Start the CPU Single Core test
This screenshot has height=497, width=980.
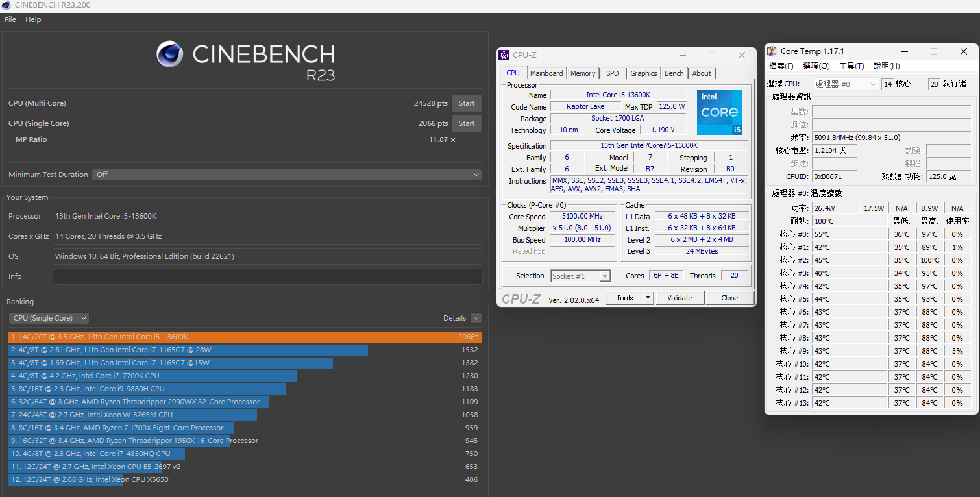(467, 123)
